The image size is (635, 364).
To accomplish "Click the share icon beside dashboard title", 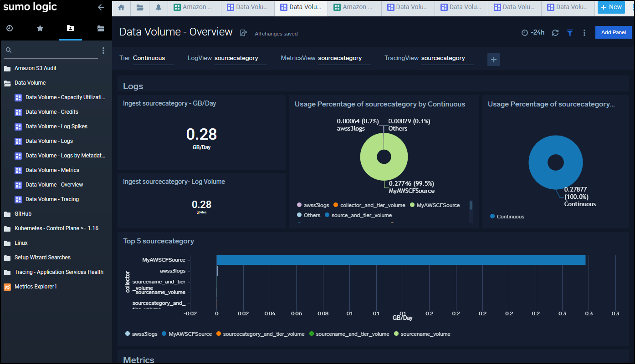I will (x=244, y=33).
